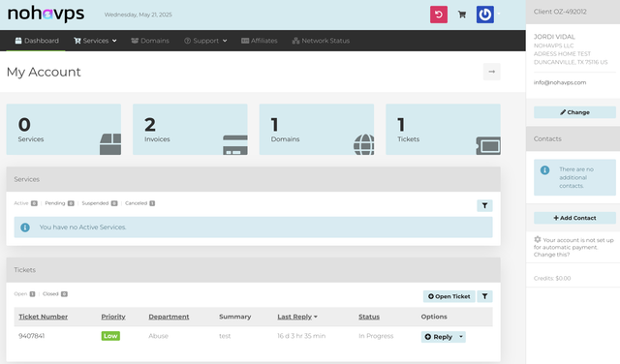The image size is (620, 364).
Task: Click the date Wednesday, May 21, 2025
Action: click(x=138, y=15)
